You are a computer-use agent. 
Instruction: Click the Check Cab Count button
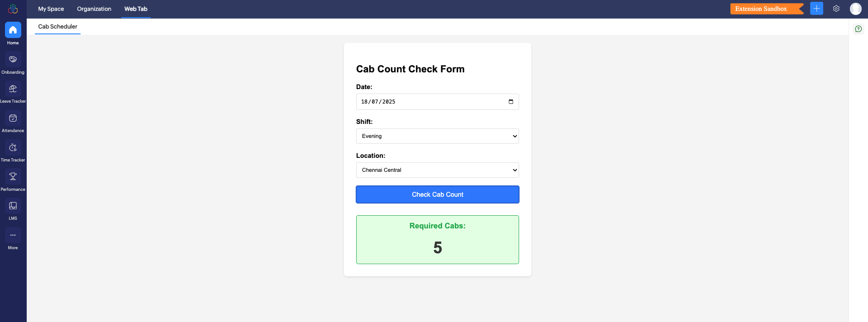coord(437,194)
